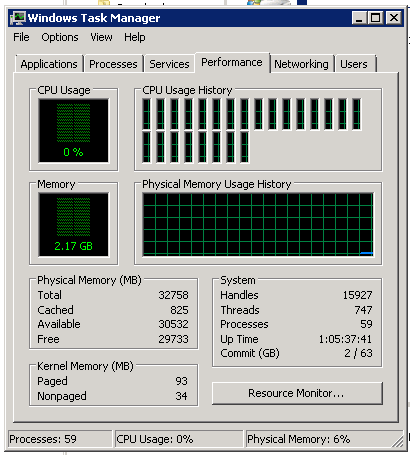Switch to the Applications tab
Viewport: 410px width, 455px height.
[49, 64]
